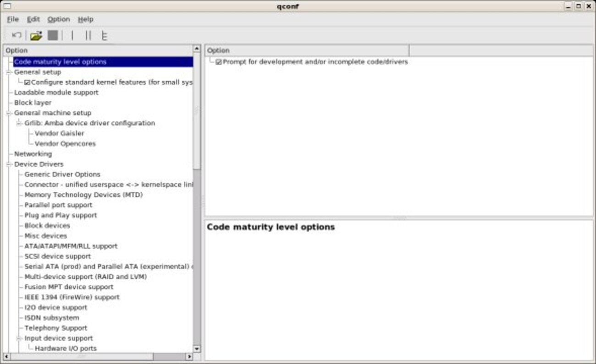
Task: Switch to single view mode icon
Action: pos(72,35)
